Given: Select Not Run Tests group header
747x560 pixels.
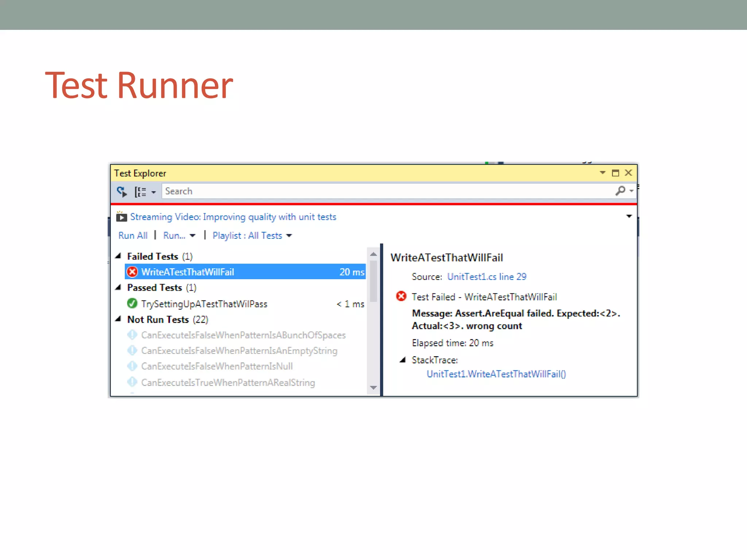Looking at the screenshot, I should (x=167, y=319).
